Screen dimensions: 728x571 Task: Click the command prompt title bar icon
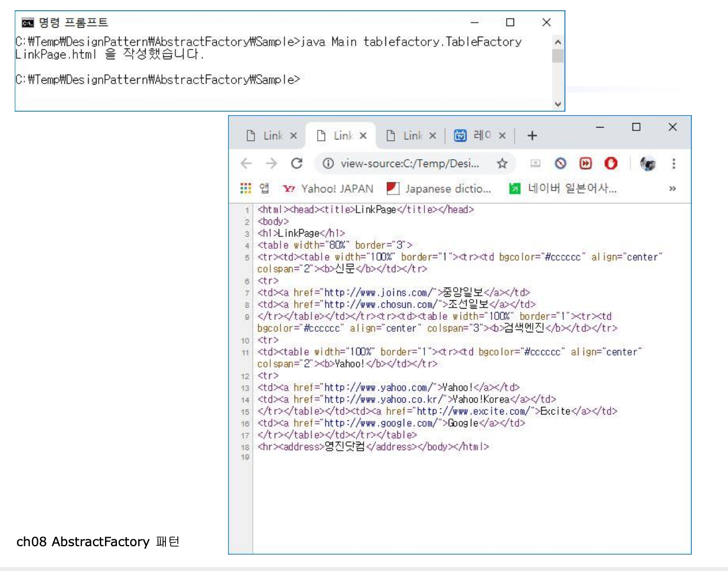[x=28, y=23]
